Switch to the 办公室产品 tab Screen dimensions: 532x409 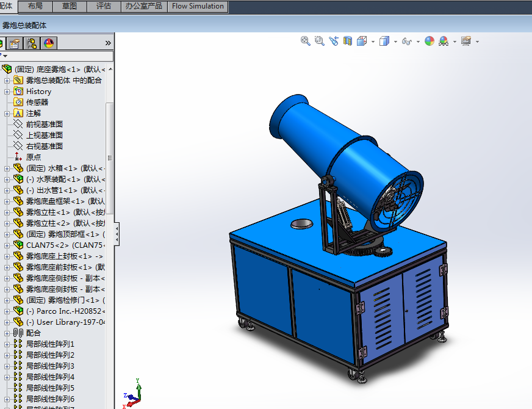144,6
